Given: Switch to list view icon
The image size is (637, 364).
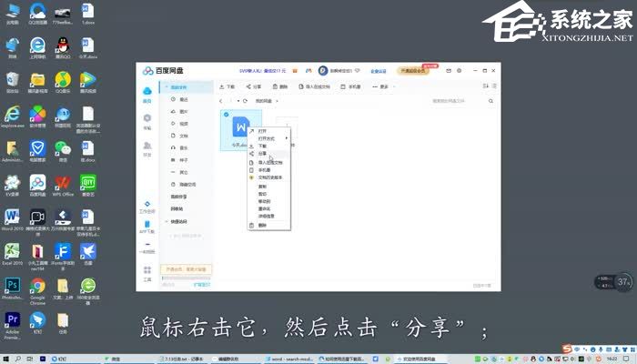Looking at the screenshot, I should [494, 86].
